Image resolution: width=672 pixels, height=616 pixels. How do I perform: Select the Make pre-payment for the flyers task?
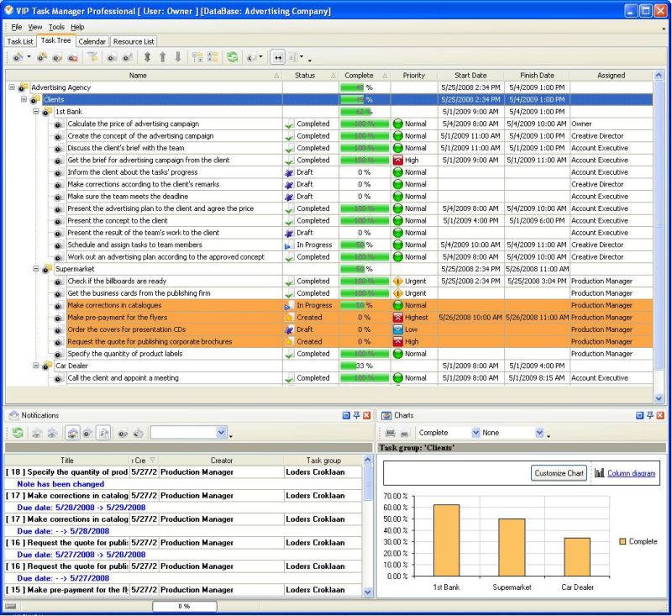[x=118, y=318]
